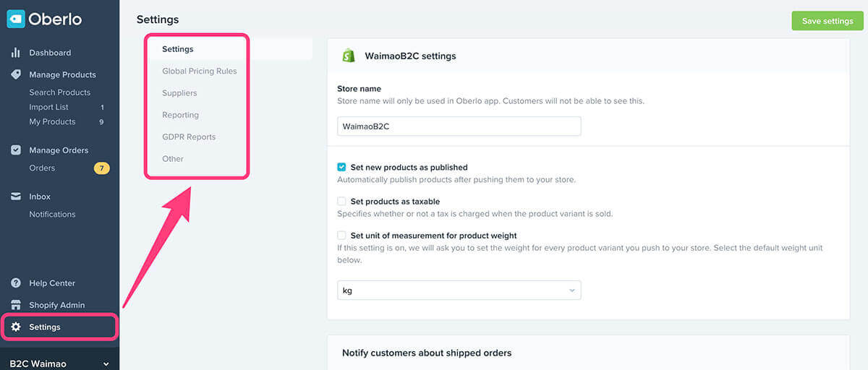868x370 pixels.
Task: Open Global Pricing Rules settings tab
Action: 200,71
